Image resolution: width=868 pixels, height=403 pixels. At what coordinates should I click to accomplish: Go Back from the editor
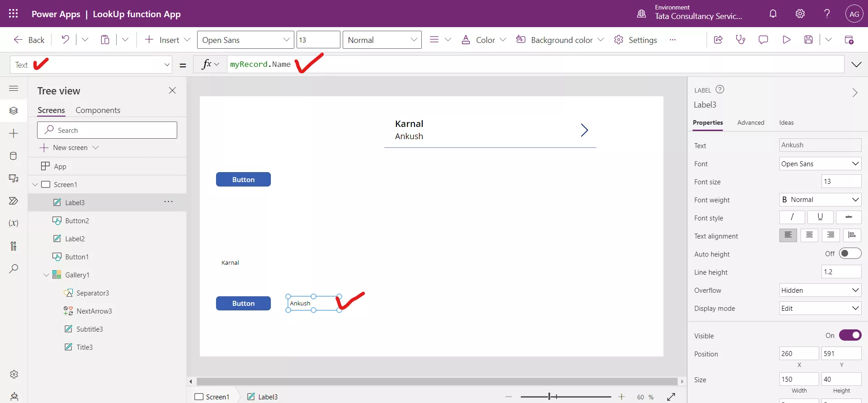tap(29, 40)
